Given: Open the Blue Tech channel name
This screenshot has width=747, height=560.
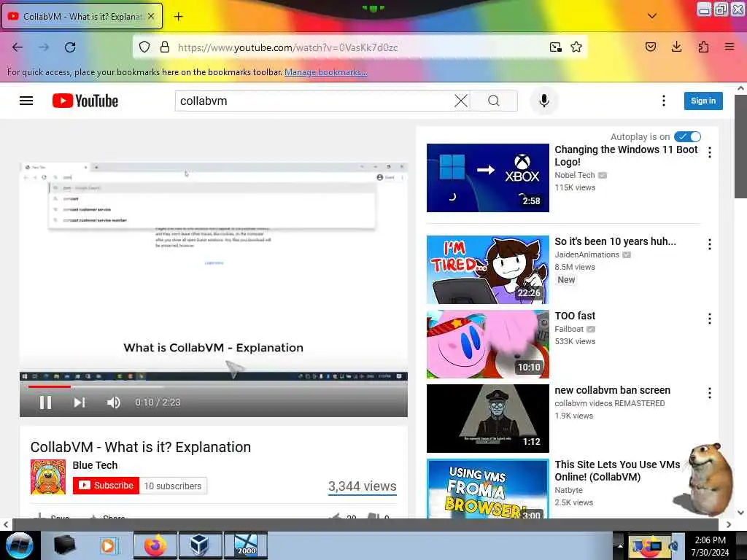Looking at the screenshot, I should coord(95,465).
